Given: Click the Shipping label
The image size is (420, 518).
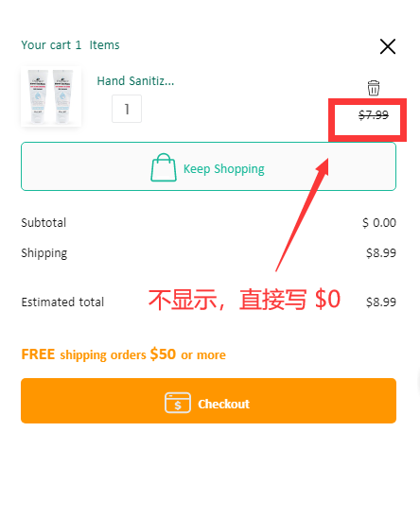Looking at the screenshot, I should [x=44, y=253].
